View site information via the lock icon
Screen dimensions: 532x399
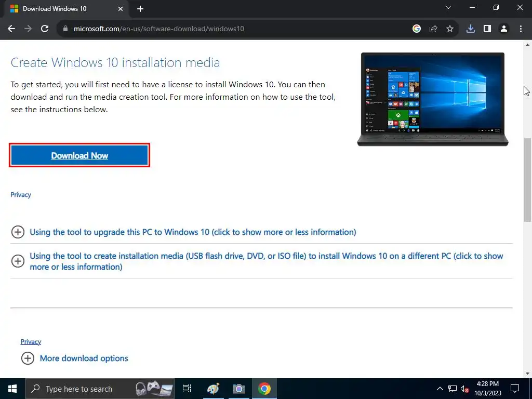click(x=65, y=29)
